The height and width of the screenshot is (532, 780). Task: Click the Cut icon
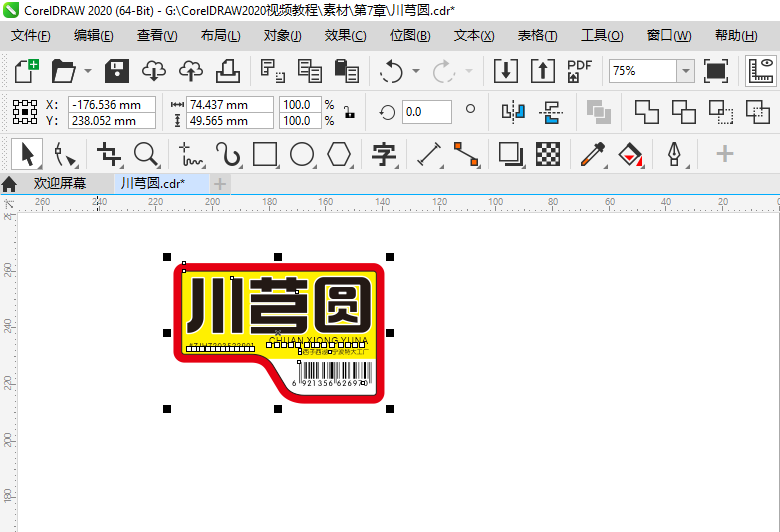coord(273,71)
